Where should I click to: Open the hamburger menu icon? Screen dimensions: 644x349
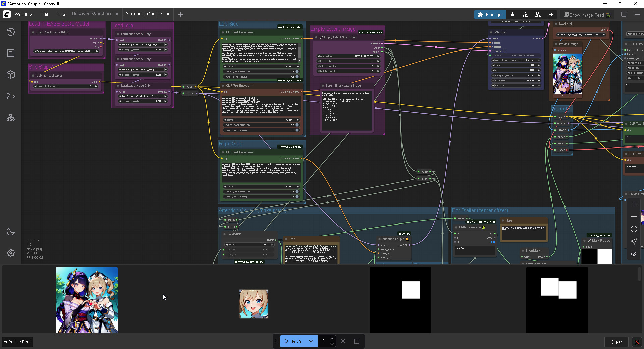[x=637, y=14]
